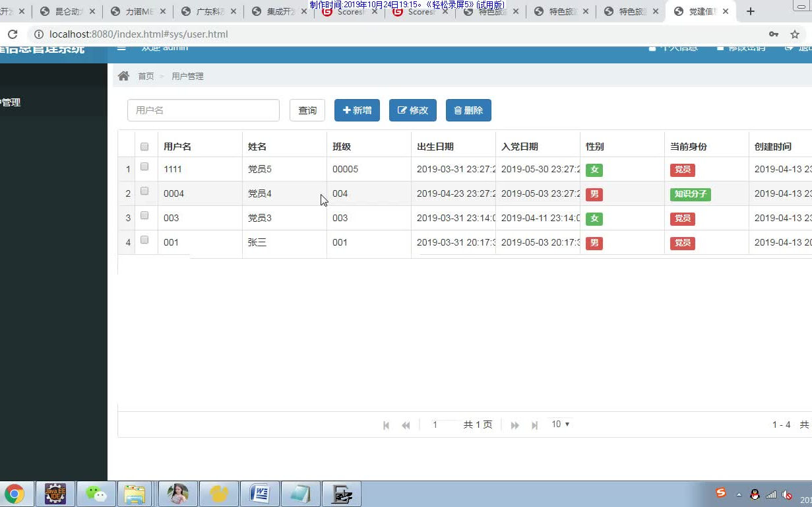Screen dimensions: 812x507
Task: Launch IntelliJ IDEA from the taskbar
Action: point(55,493)
